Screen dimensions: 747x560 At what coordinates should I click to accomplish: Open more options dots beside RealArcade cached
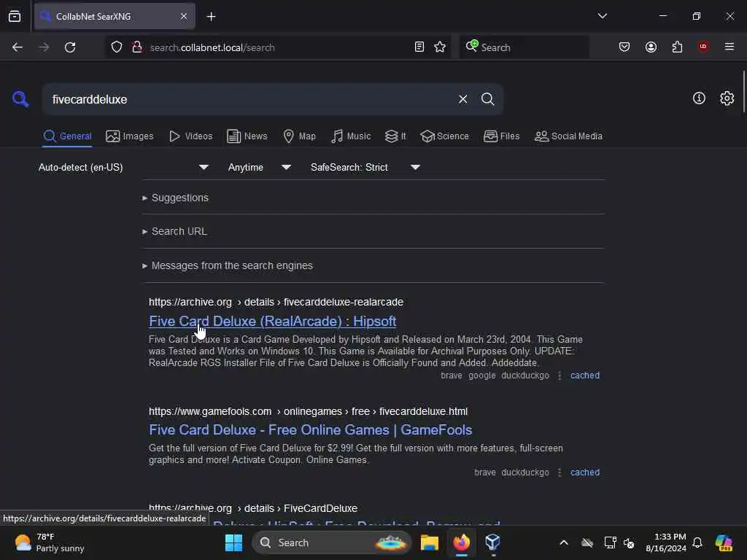point(560,376)
